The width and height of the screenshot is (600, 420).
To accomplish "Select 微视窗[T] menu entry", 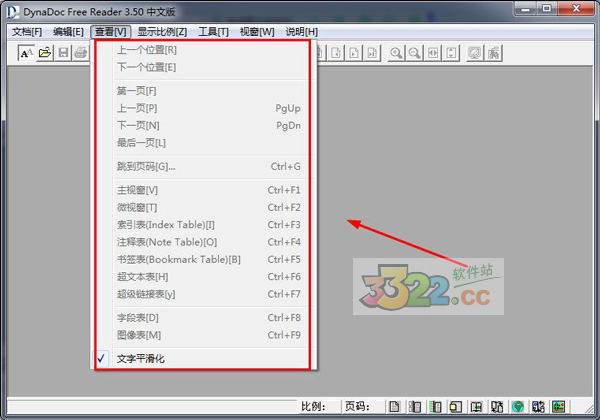I will click(x=202, y=207).
